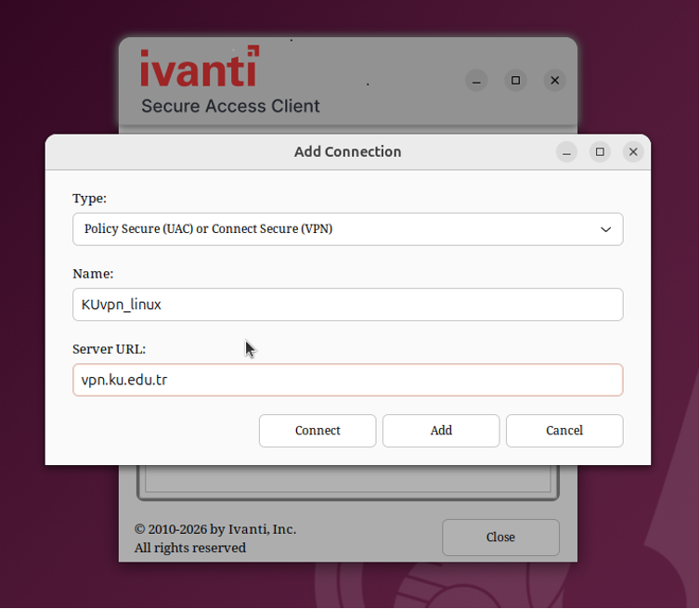
Task: Minimize the Add Connection dialog
Action: pos(567,152)
